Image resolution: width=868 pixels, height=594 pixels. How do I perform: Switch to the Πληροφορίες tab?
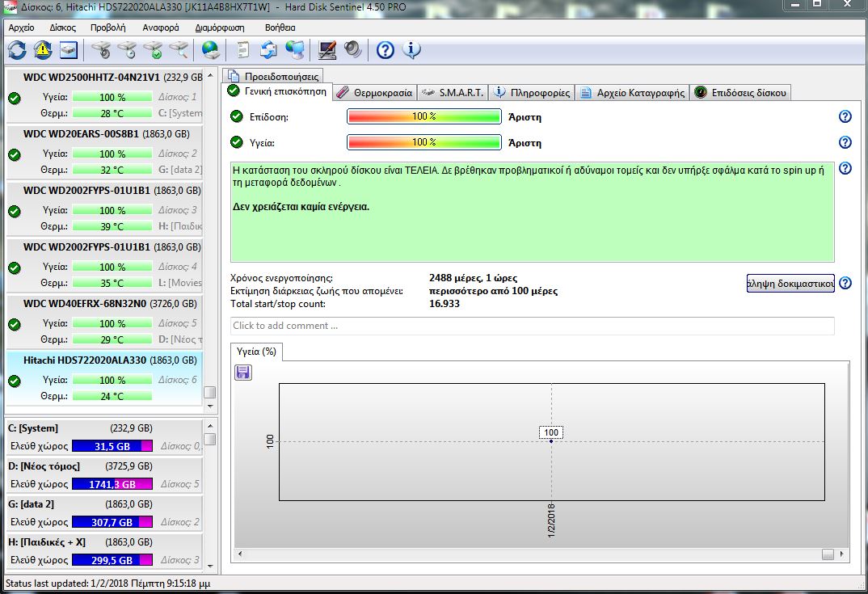tap(532, 92)
